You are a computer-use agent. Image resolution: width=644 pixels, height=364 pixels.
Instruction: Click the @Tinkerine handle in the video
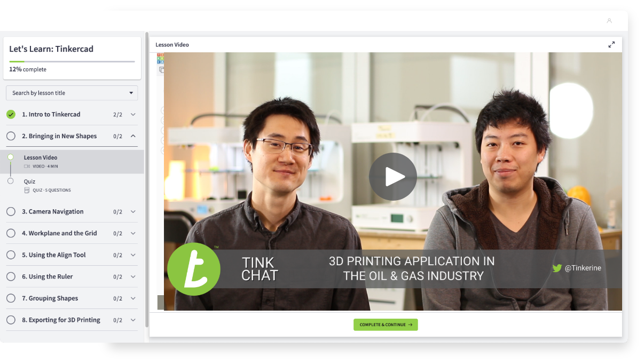(x=583, y=268)
